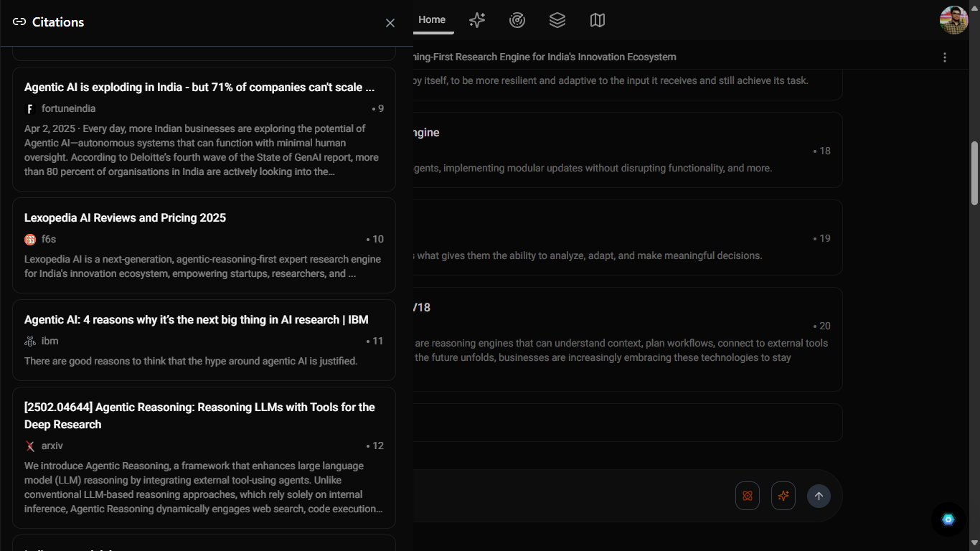980x551 pixels.
Task: Open the user profile avatar
Action: [x=953, y=20]
